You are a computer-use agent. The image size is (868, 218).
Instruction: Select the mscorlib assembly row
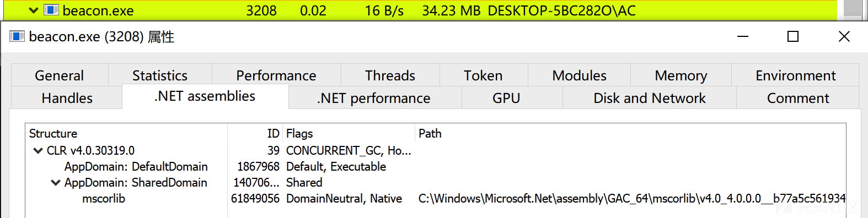436,198
